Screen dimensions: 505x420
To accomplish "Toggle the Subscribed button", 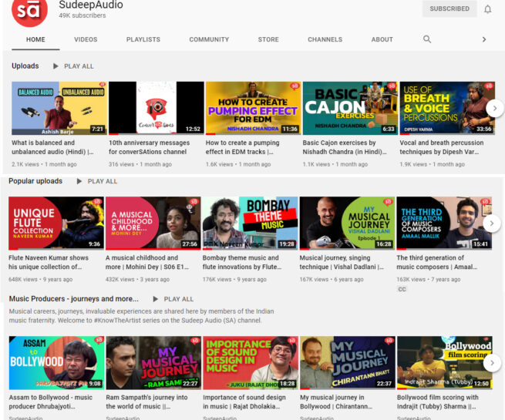I will coord(449,9).
